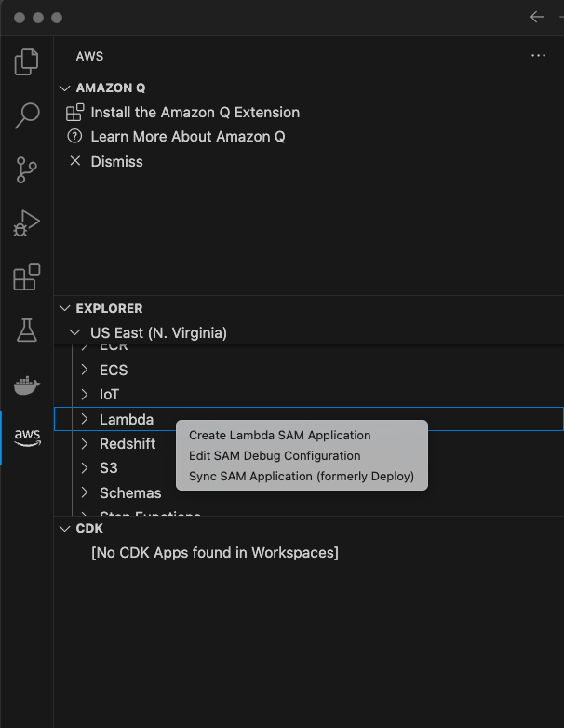Select the ECS service label

pos(114,370)
